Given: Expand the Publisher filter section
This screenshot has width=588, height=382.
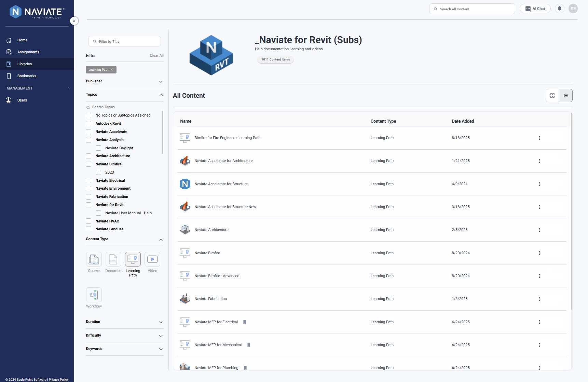Looking at the screenshot, I should point(161,82).
